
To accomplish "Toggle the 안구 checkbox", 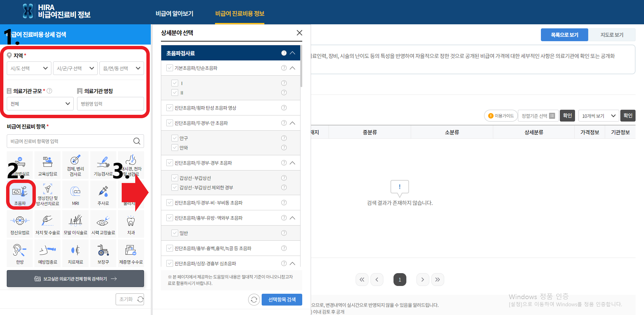I will tap(175, 138).
